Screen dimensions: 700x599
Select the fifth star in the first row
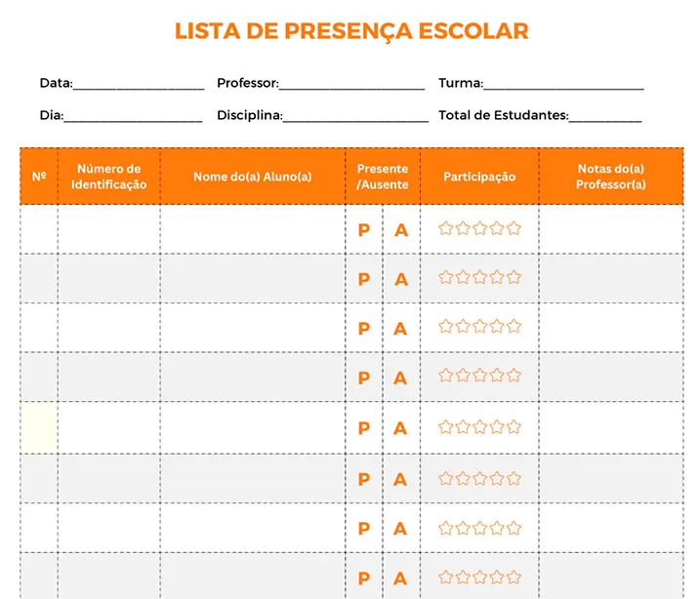pos(514,228)
